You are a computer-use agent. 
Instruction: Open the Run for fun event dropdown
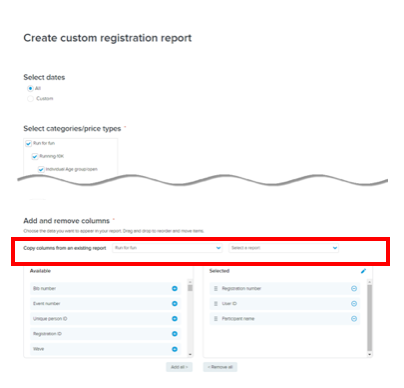click(167, 248)
